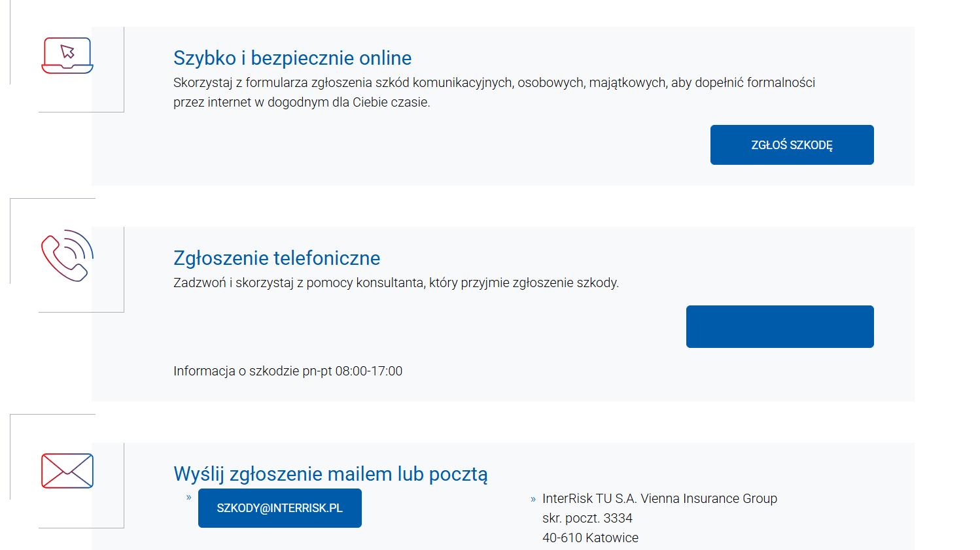The image size is (980, 550).
Task: Click the envelope icon for mail reporting
Action: (x=67, y=470)
